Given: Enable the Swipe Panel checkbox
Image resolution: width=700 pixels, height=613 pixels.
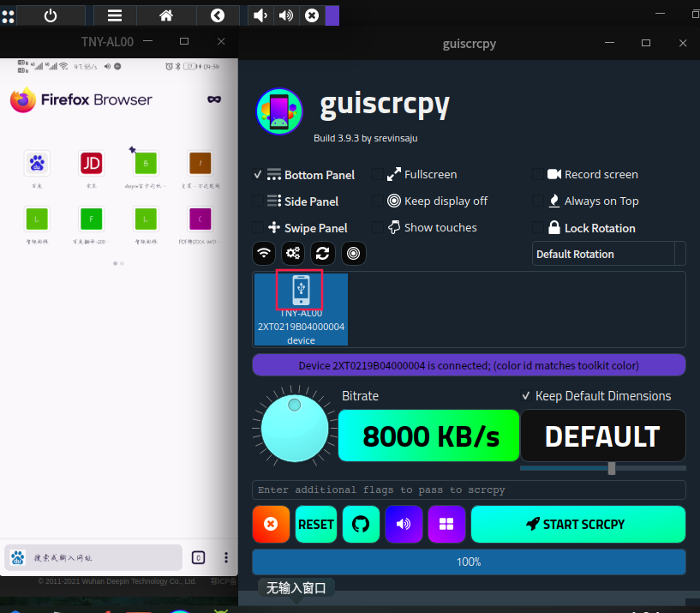Looking at the screenshot, I should [x=258, y=228].
